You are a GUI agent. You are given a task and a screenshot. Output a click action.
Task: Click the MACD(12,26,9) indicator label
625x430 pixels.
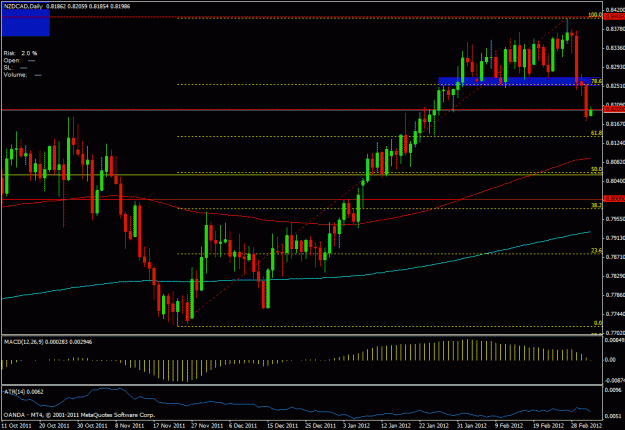point(48,342)
